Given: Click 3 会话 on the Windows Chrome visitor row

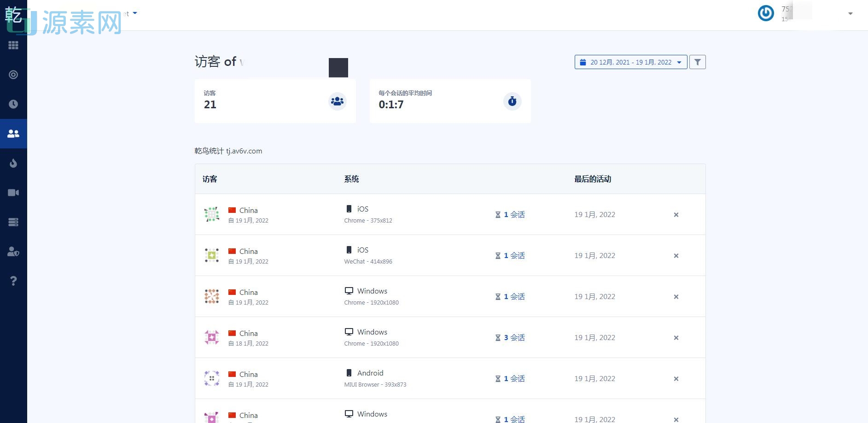Looking at the screenshot, I should coord(513,337).
